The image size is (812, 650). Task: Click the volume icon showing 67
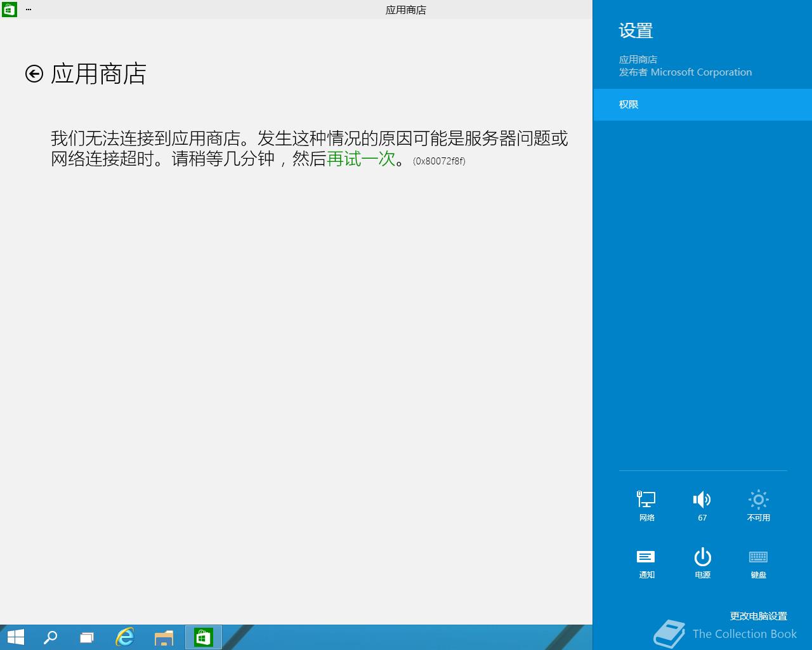click(x=702, y=506)
